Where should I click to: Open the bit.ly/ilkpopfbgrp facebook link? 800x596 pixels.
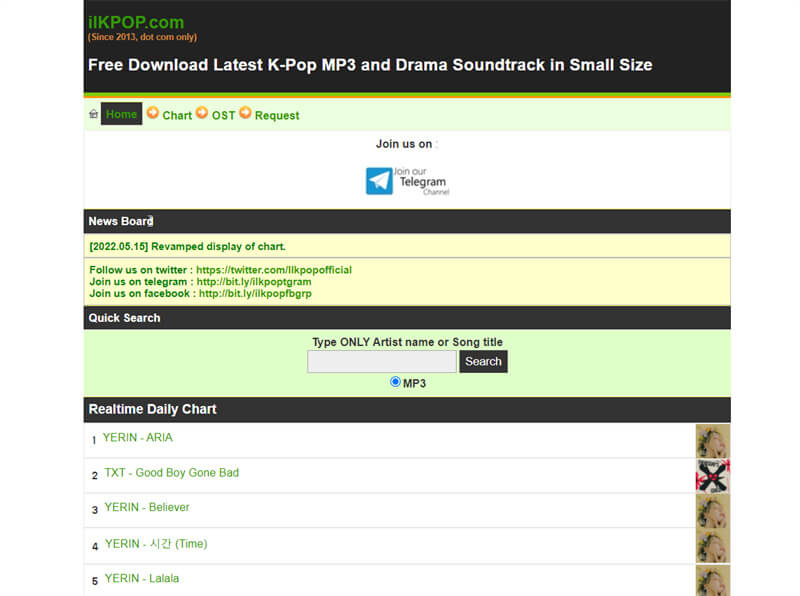255,293
